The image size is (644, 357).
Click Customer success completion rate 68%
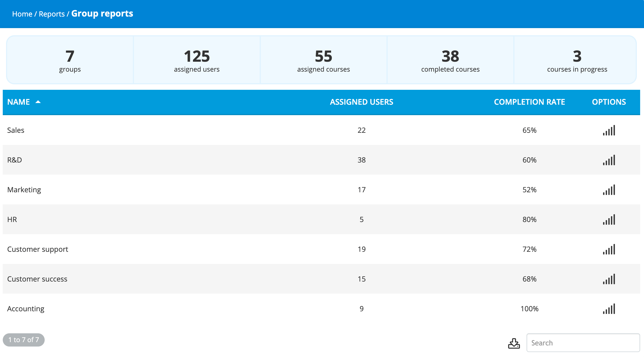coord(529,279)
